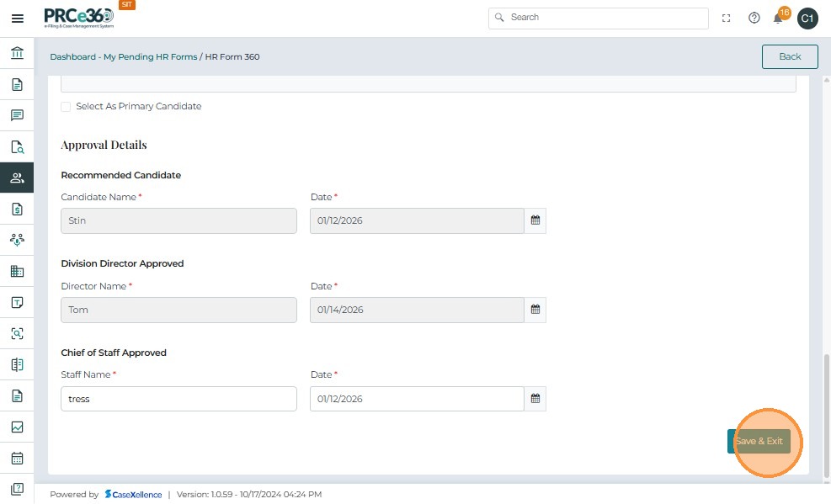This screenshot has width=831, height=504.
Task: Click the bank building sidebar icon
Action: click(17, 54)
